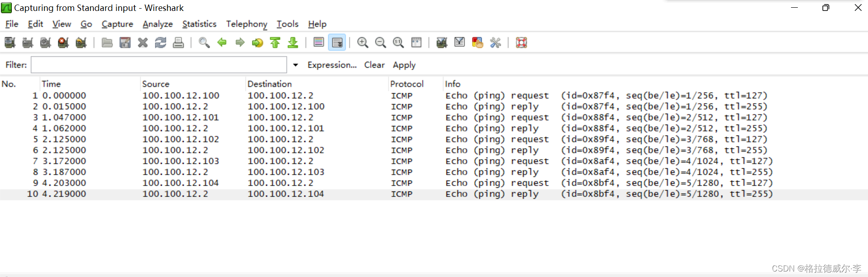Click inside the Filter input field
Image resolution: width=868 pixels, height=277 pixels.
[159, 65]
